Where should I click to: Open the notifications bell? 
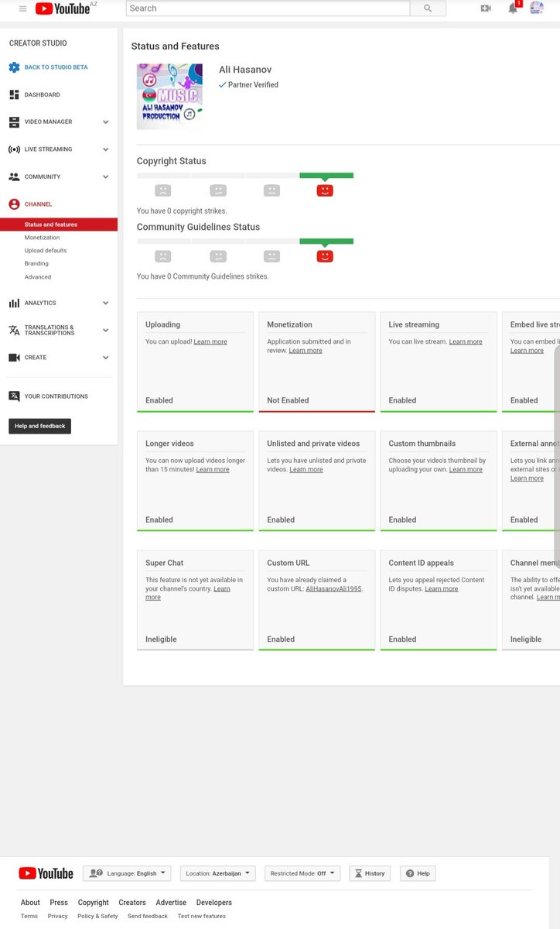click(x=513, y=9)
